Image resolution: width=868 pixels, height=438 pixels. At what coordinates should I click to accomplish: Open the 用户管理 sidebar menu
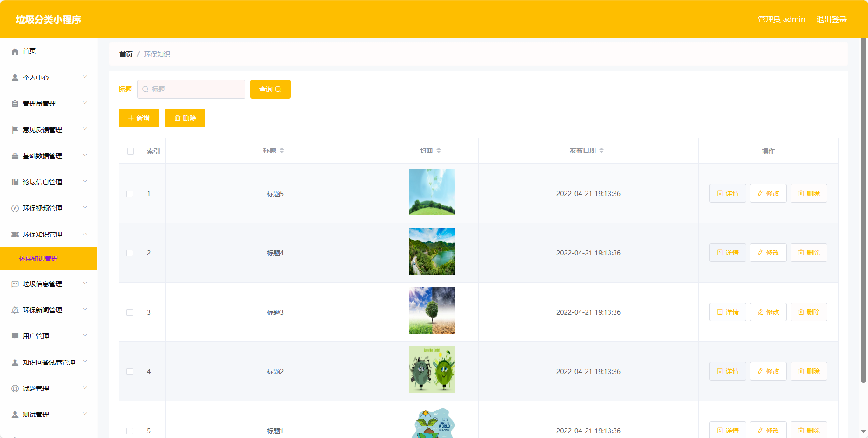point(49,336)
